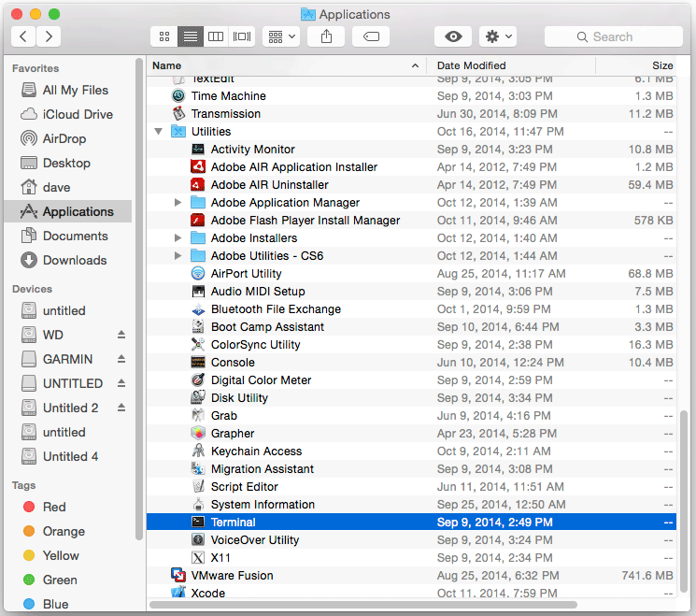Click the ColorSync Utility icon
696x616 pixels.
198,345
